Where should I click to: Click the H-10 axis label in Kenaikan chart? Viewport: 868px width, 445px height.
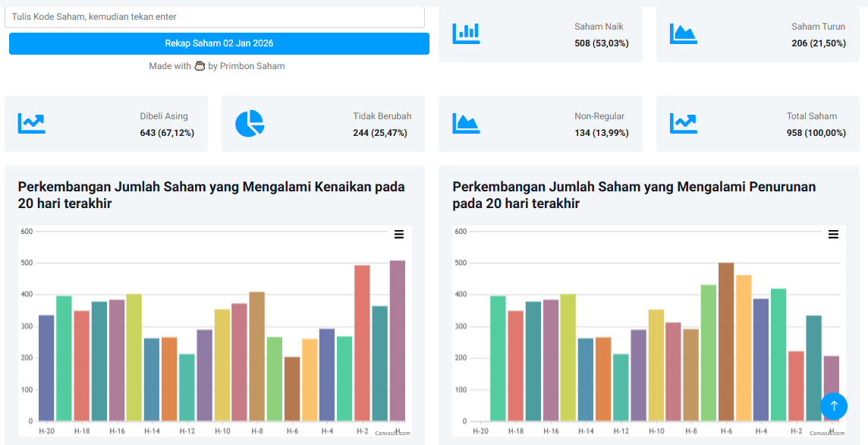point(222,431)
